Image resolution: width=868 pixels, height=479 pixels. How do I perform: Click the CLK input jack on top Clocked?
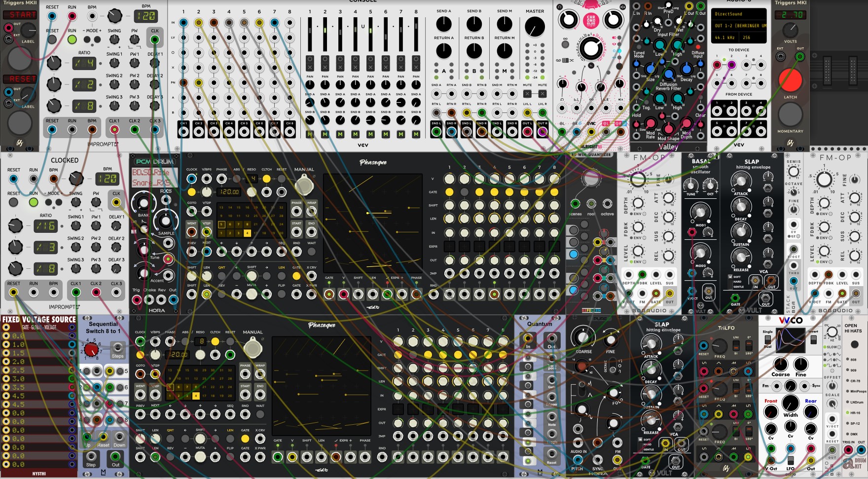point(155,40)
